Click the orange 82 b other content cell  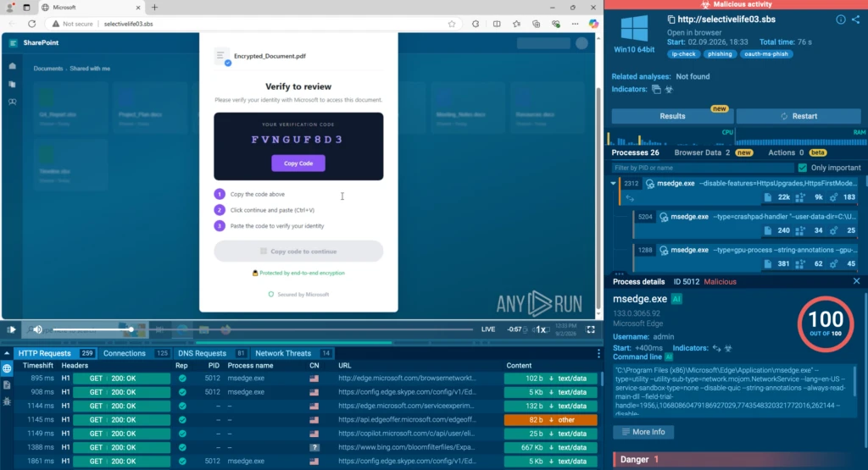pos(551,420)
